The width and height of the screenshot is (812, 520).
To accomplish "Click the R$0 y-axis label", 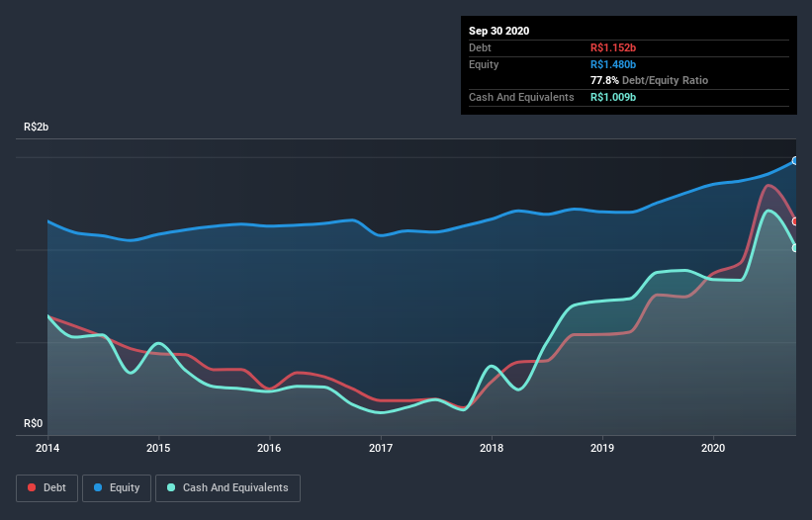I will 34,423.
